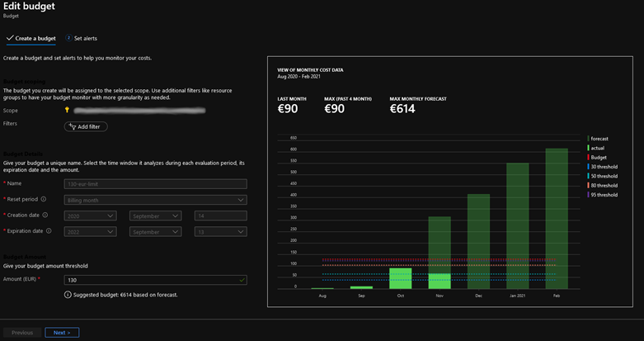Click the 80 threshold legend swatch
Viewport: 644px width, 341px height.
pyautogui.click(x=589, y=186)
